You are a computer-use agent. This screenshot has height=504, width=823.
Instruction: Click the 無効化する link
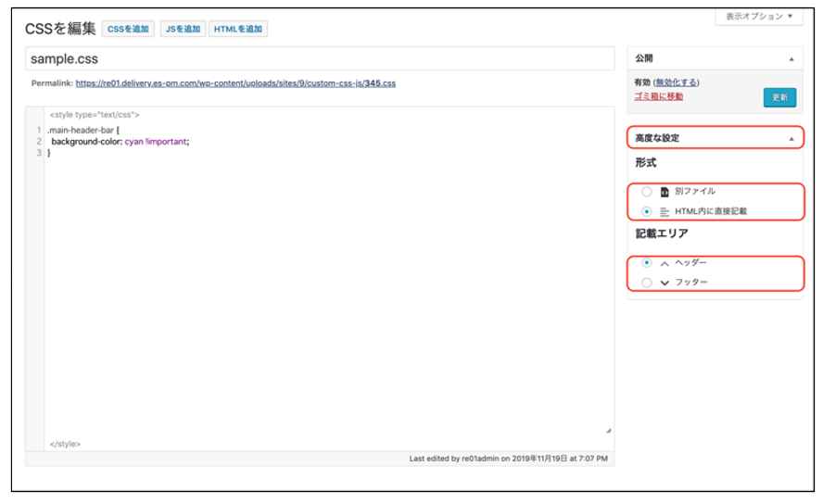pos(677,82)
